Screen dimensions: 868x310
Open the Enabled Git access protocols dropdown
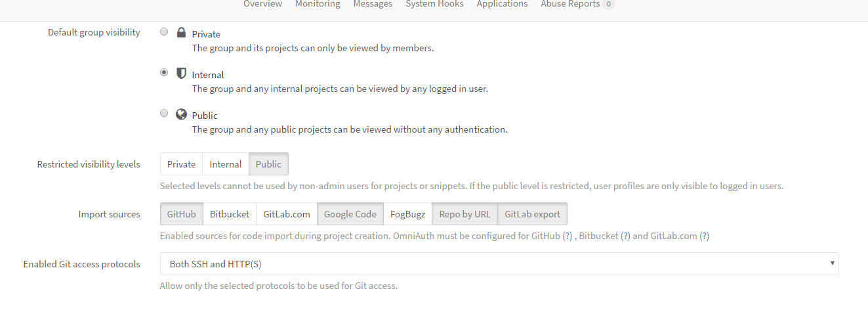click(x=499, y=264)
